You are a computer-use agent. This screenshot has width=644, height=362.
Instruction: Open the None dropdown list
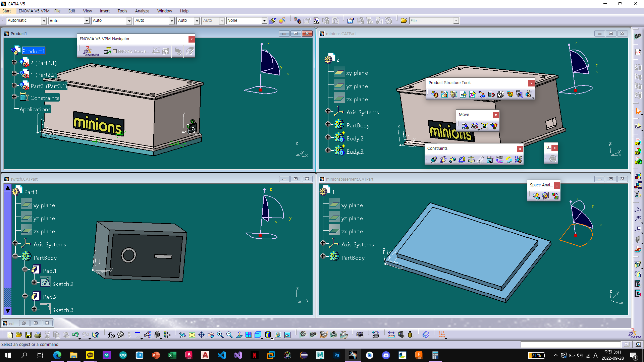[264, 21]
